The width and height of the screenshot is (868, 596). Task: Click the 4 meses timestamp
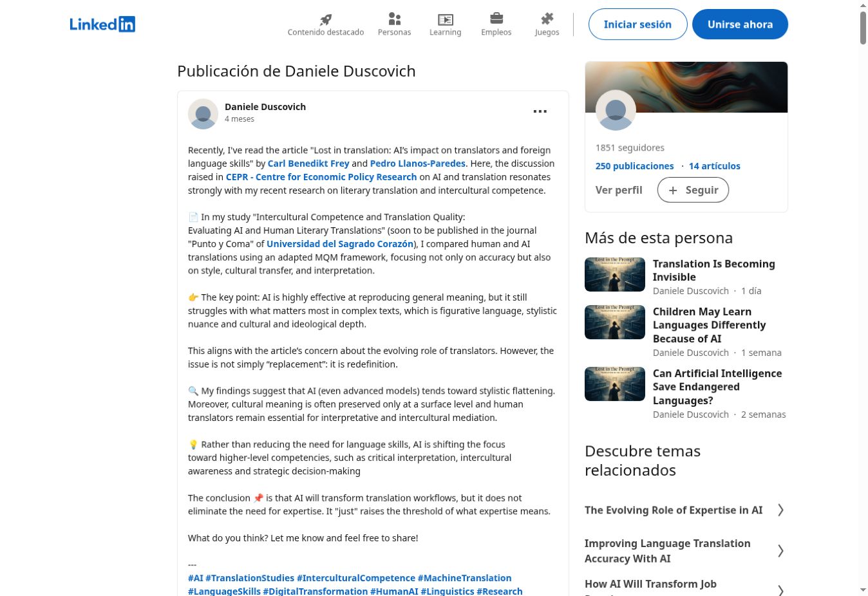coord(240,119)
